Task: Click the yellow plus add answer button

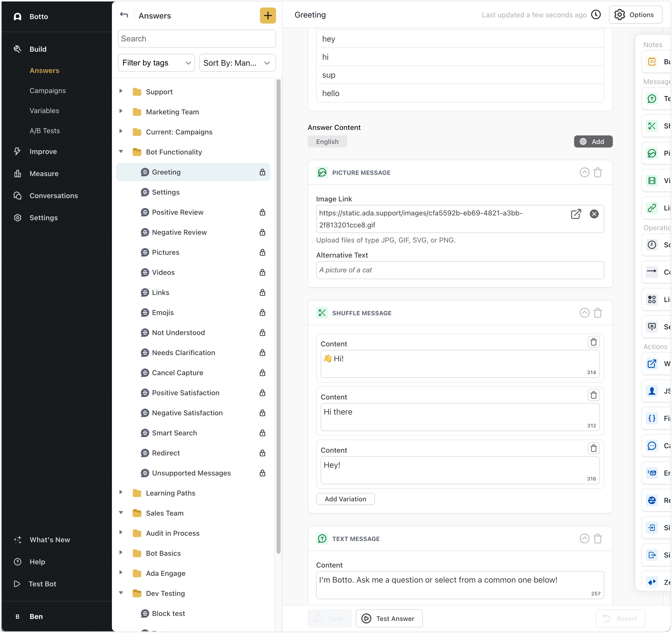Action: click(x=268, y=16)
